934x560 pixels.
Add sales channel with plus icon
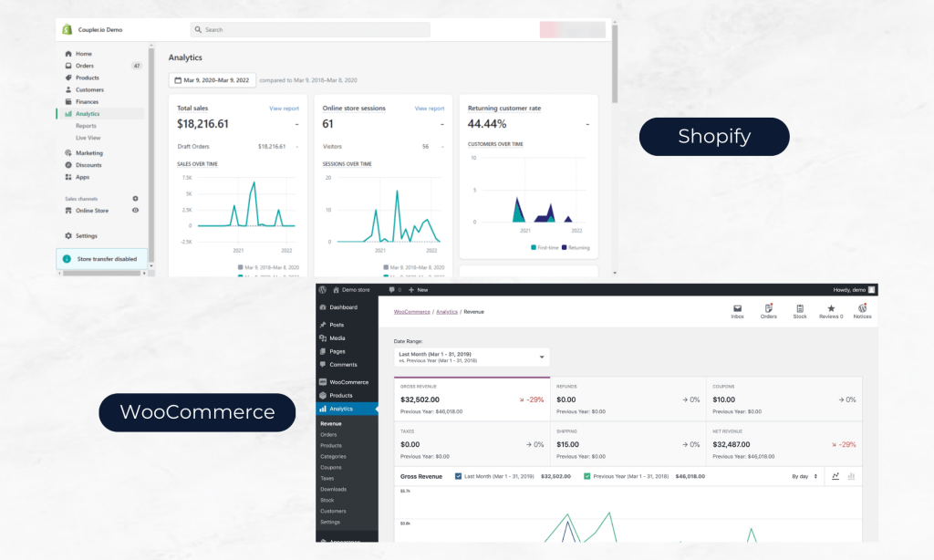coord(135,198)
